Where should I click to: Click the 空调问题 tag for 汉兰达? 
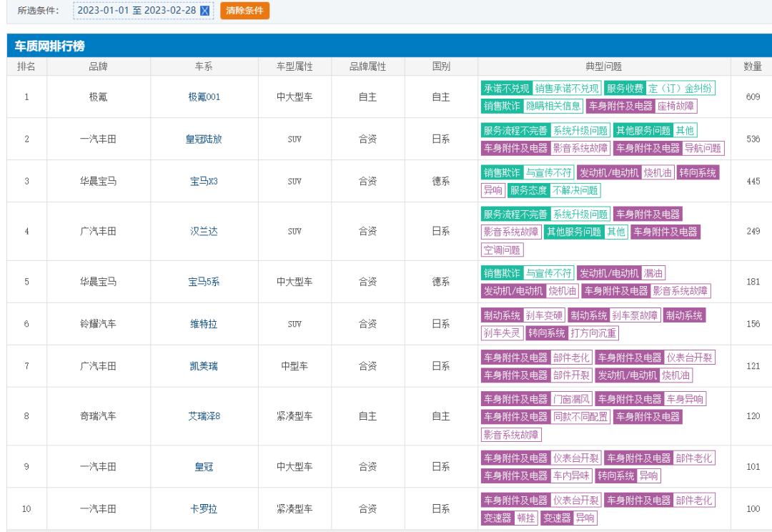(x=503, y=250)
